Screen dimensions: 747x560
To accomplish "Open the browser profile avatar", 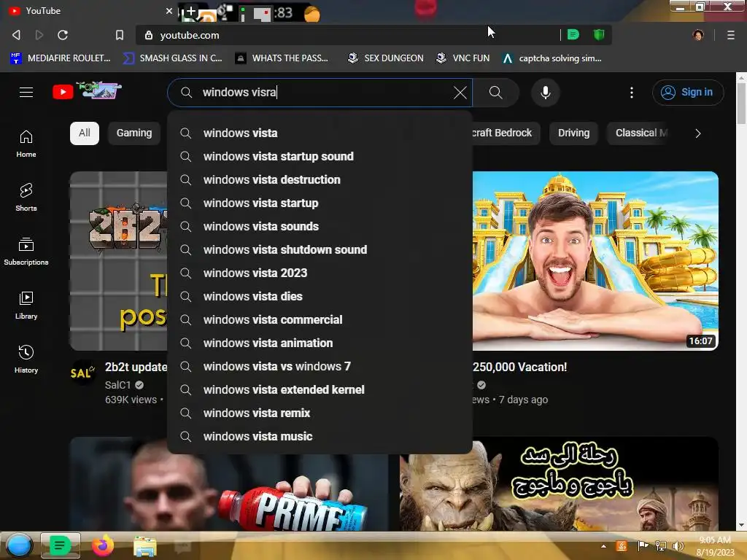I will click(x=698, y=35).
